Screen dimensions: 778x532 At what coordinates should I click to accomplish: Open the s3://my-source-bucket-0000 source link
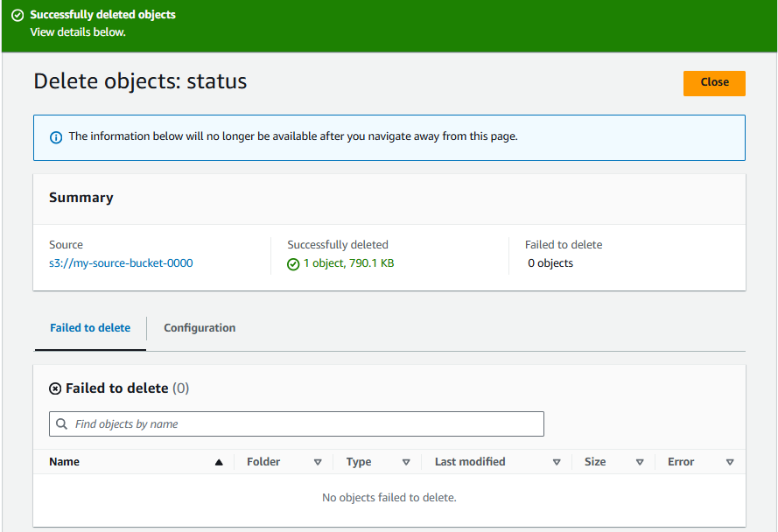click(121, 262)
